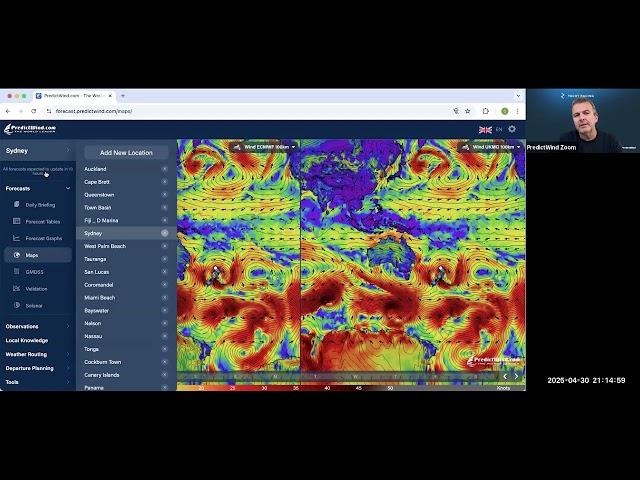Expand the Sydney location header
Image resolution: width=640 pixels, height=480 pixels.
click(38, 151)
